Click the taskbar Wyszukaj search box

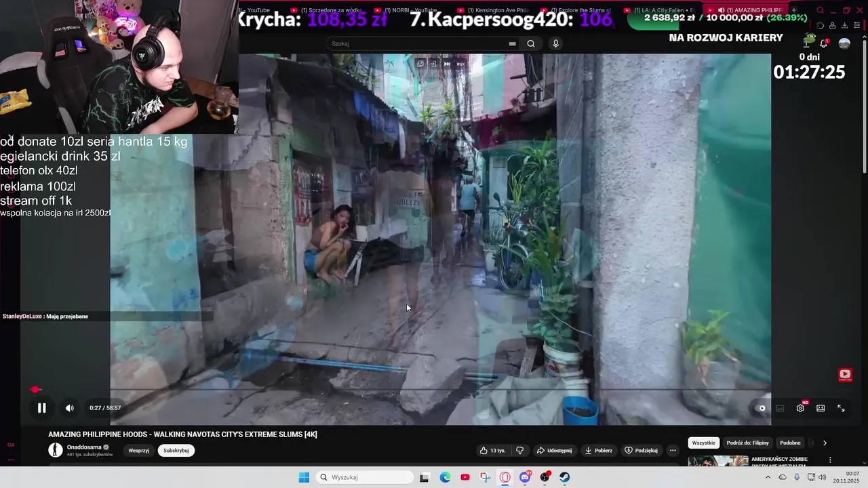[365, 477]
